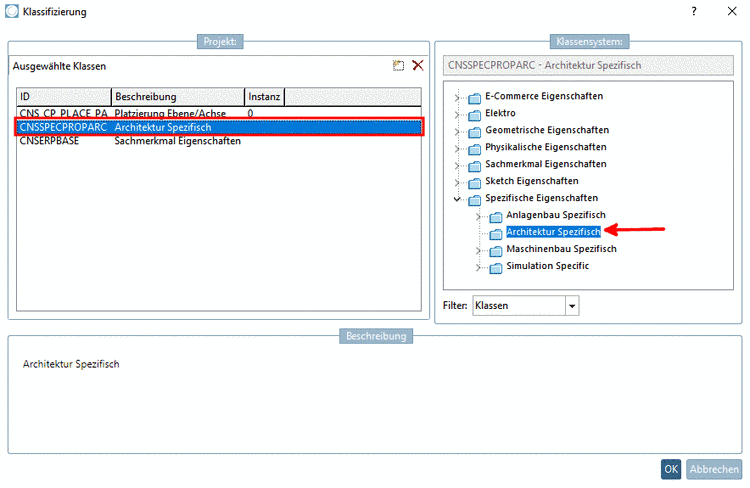Click the Geometrische Eigenschaften folder icon
This screenshot has width=750, height=488.
(474, 132)
